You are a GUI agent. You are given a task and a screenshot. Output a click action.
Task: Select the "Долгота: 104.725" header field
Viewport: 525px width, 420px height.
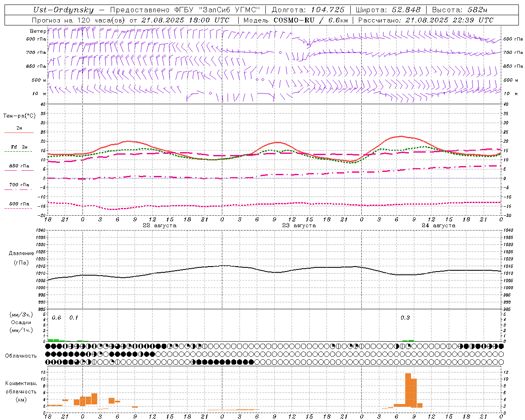pos(308,10)
